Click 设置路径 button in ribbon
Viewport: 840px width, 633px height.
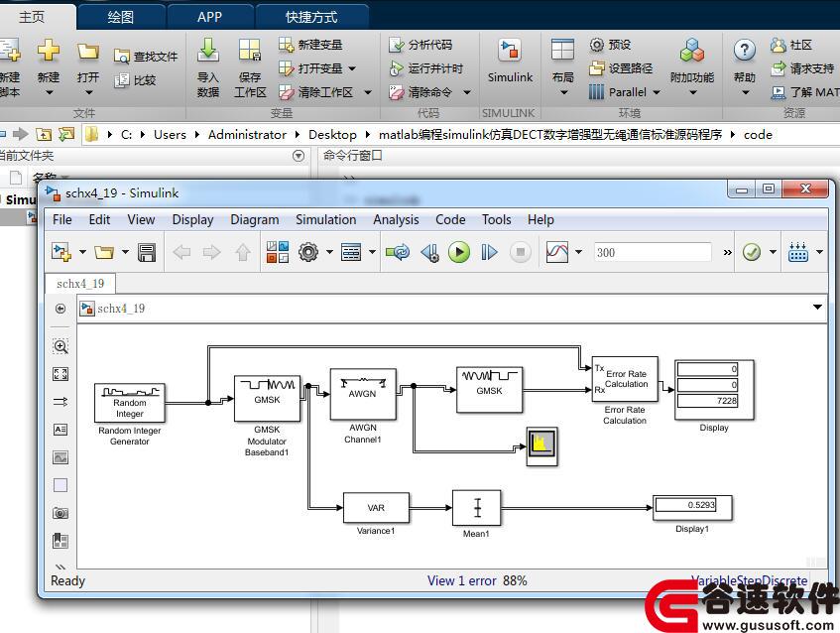(622, 68)
